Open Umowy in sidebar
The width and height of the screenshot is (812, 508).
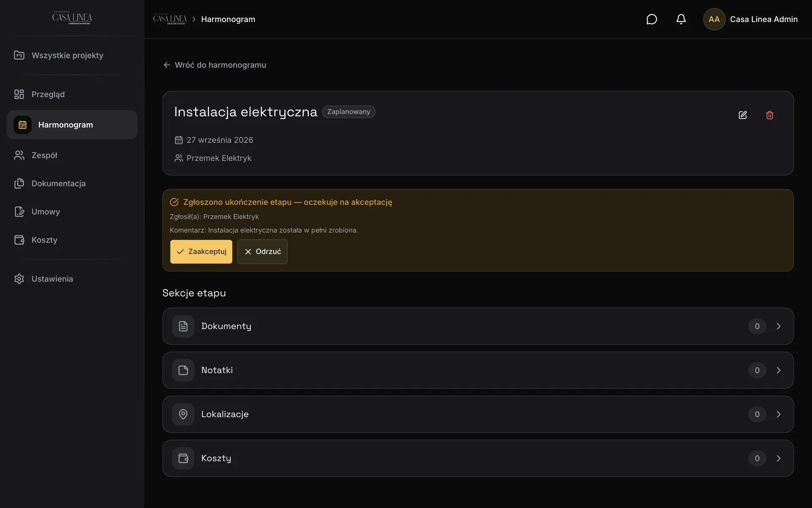72,212
